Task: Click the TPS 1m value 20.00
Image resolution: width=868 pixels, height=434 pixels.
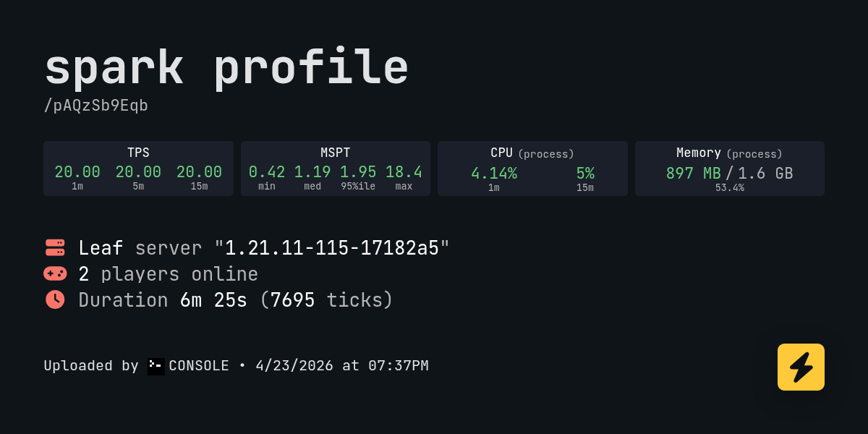Action: pos(77,172)
